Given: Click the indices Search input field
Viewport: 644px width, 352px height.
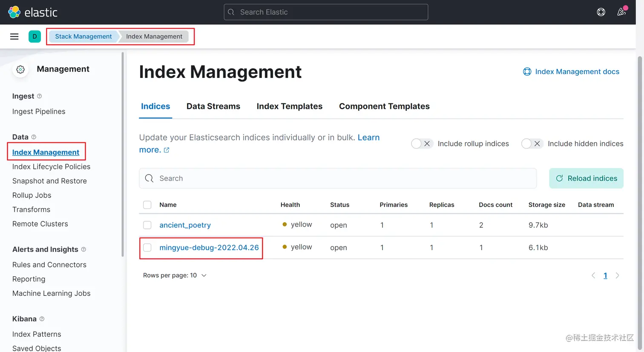Looking at the screenshot, I should [x=338, y=178].
